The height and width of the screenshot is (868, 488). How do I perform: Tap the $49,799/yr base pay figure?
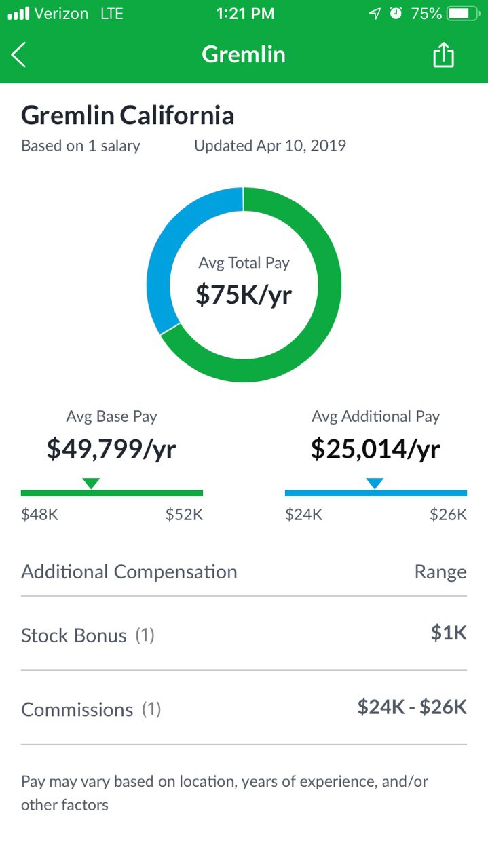(111, 449)
